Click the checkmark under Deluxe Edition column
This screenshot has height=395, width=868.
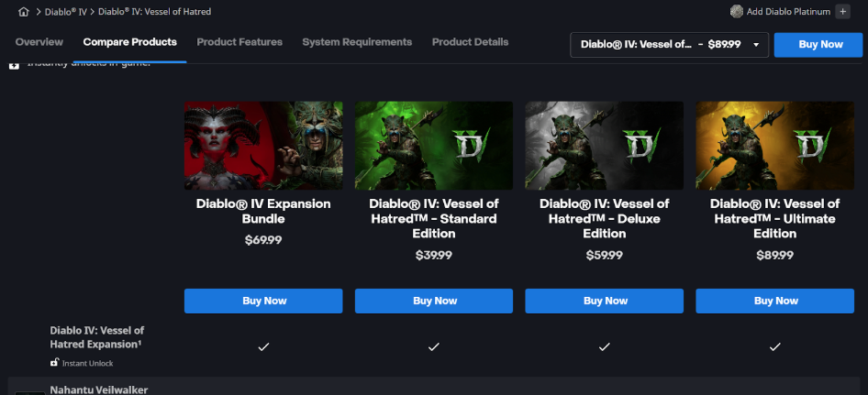pyautogui.click(x=605, y=346)
